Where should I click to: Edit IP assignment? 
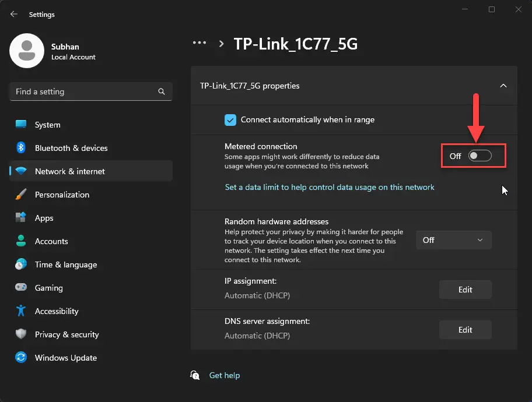click(x=465, y=290)
